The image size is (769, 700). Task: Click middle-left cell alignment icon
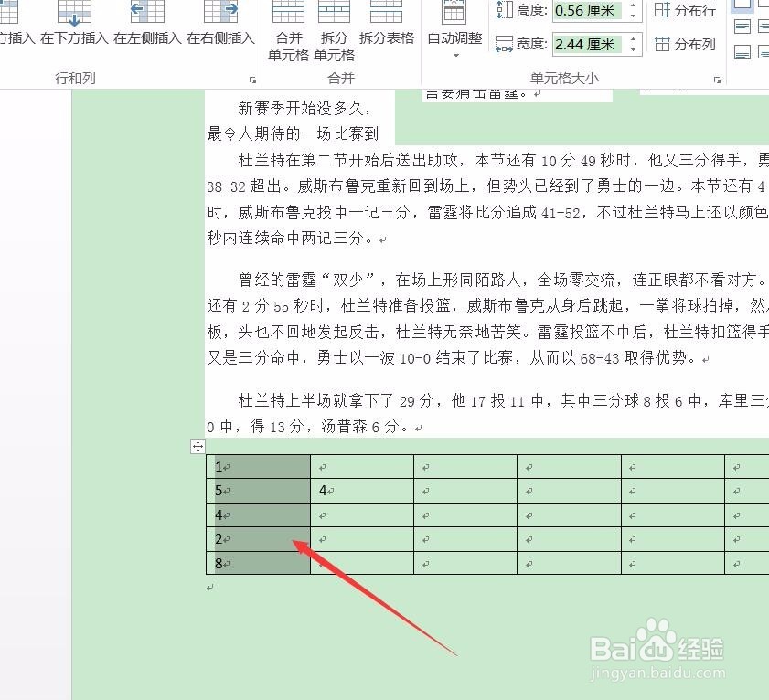click(x=742, y=27)
